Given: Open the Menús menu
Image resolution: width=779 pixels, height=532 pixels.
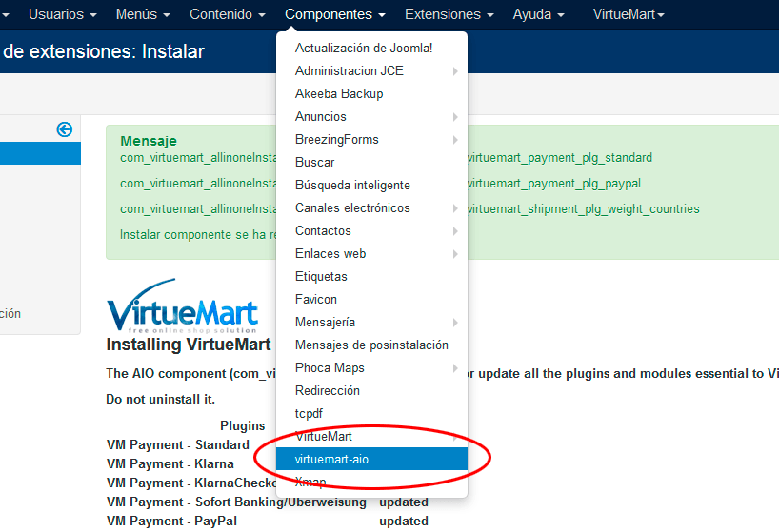Looking at the screenshot, I should [143, 14].
